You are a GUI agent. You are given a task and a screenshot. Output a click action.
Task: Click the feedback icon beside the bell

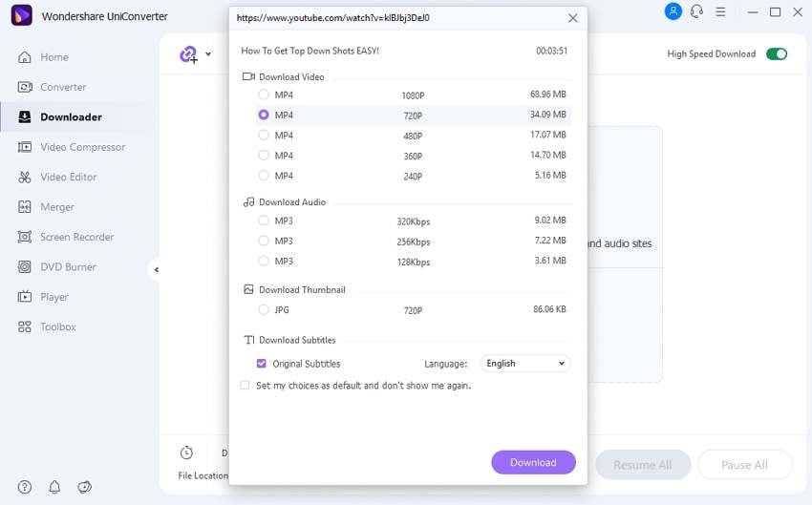[84, 487]
